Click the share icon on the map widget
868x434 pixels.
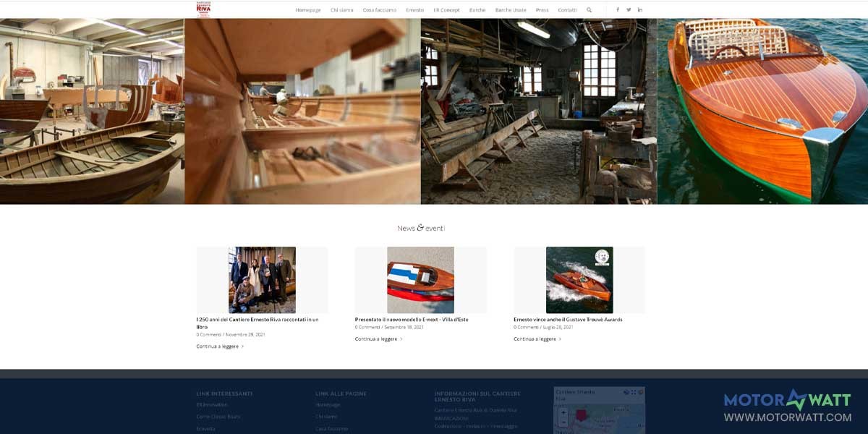pos(626,391)
